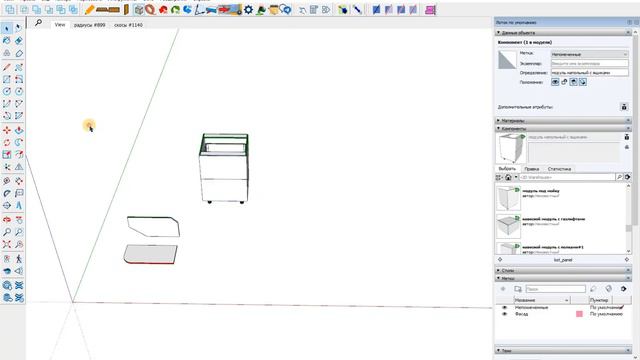Toggle the receive shadows icon in entity info
The height and width of the screenshot is (360, 640).
coord(573,82)
